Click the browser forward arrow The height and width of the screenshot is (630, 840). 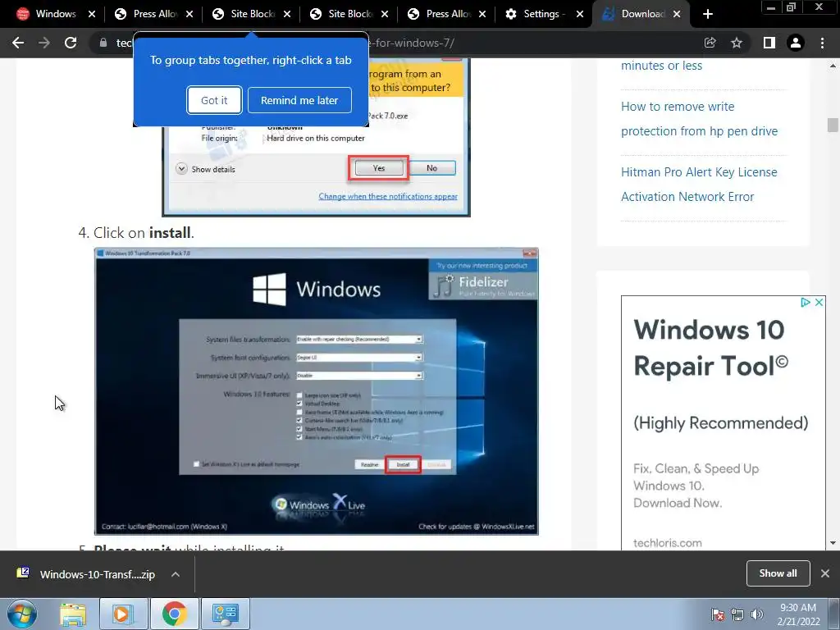click(x=44, y=43)
